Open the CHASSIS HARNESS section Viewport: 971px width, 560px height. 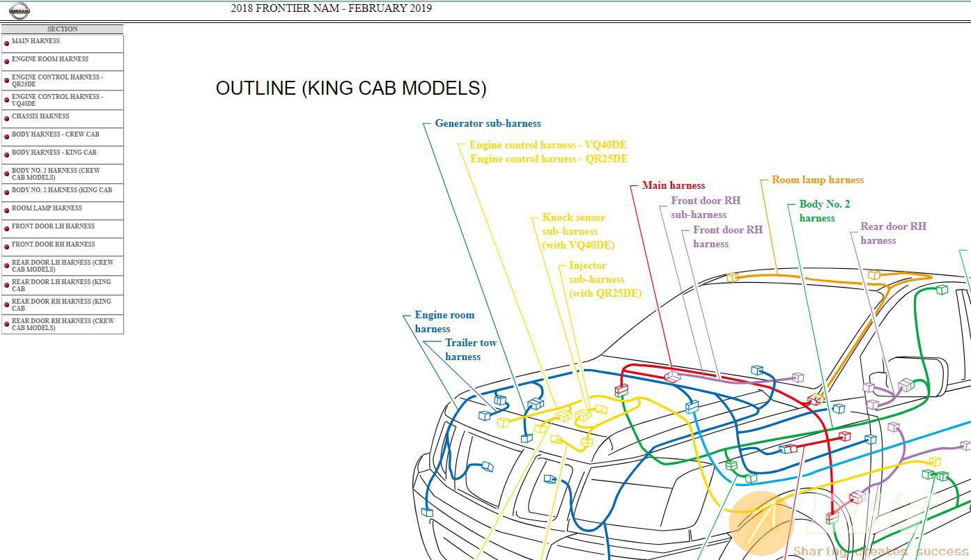(40, 116)
